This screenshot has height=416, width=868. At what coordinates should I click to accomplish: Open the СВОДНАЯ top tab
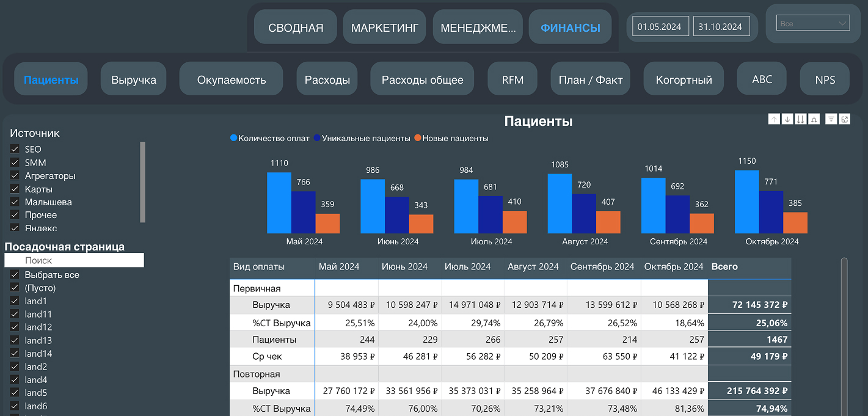(x=296, y=27)
